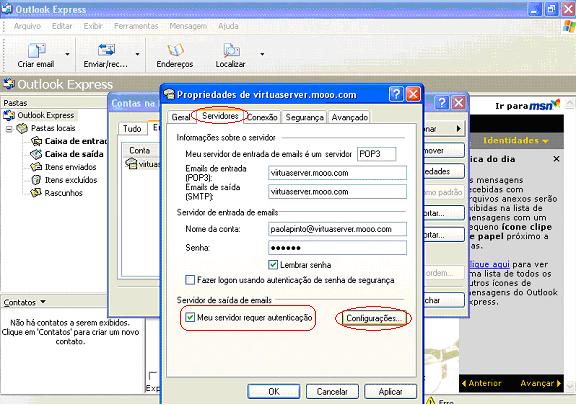Close the Propriedades dialog with red X
This screenshot has height=405, width=576.
coord(413,94)
